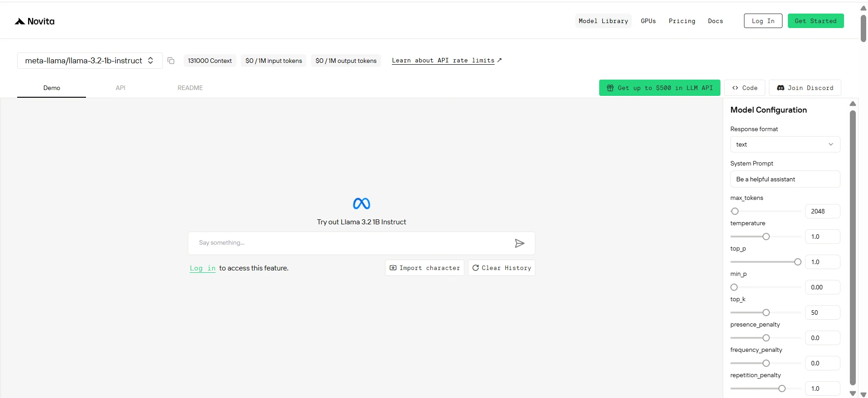The width and height of the screenshot is (868, 398).
Task: Click external arrow next to API rate limits
Action: [499, 60]
